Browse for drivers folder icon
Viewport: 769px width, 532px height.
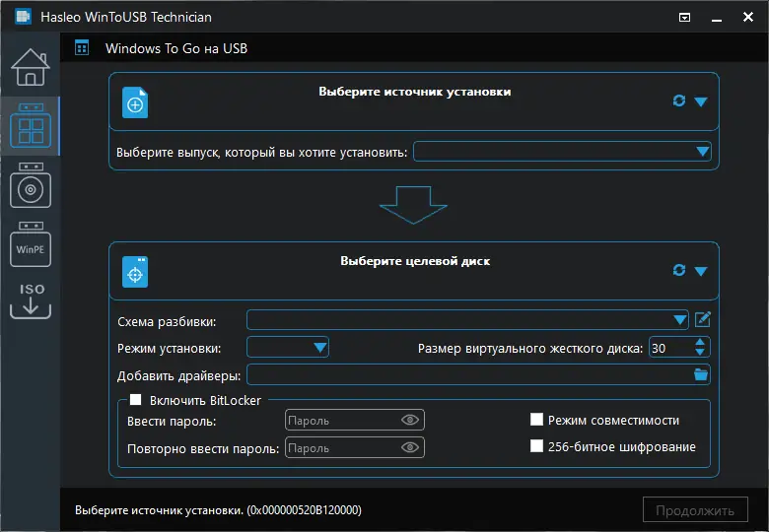click(701, 374)
